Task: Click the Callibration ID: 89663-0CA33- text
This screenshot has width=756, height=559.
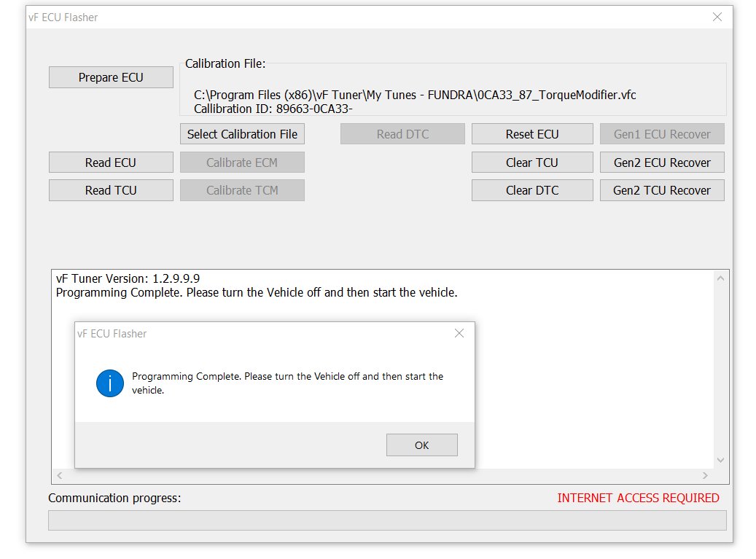Action: [273, 109]
